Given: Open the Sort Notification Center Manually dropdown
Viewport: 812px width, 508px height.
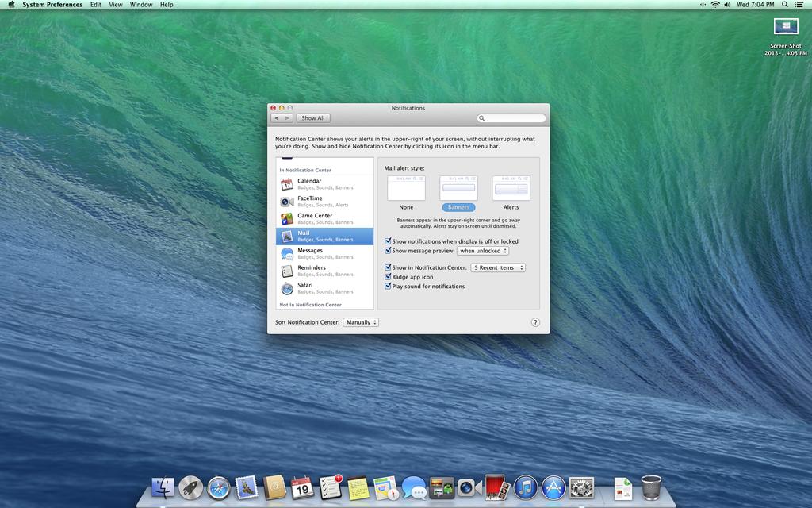Looking at the screenshot, I should click(361, 322).
